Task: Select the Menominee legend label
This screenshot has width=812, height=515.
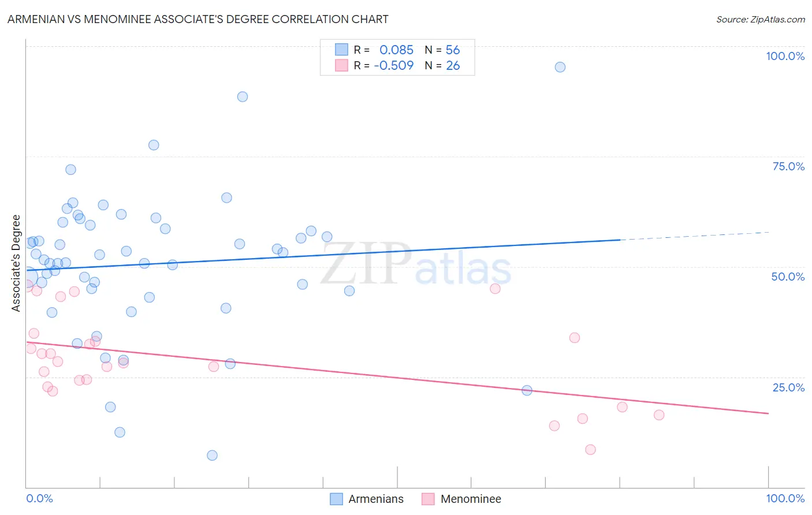Action: [x=471, y=499]
